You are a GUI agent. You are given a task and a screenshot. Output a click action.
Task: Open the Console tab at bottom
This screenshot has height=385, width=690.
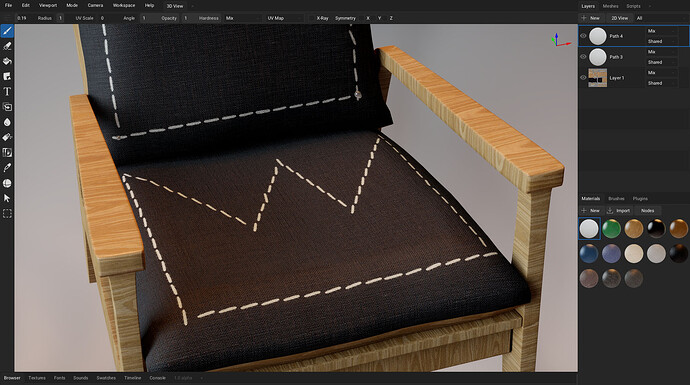pyautogui.click(x=157, y=378)
